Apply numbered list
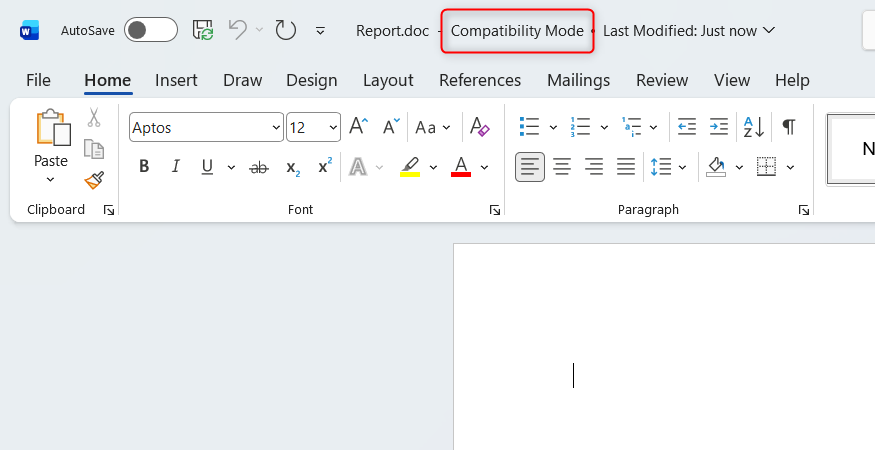 (x=580, y=127)
